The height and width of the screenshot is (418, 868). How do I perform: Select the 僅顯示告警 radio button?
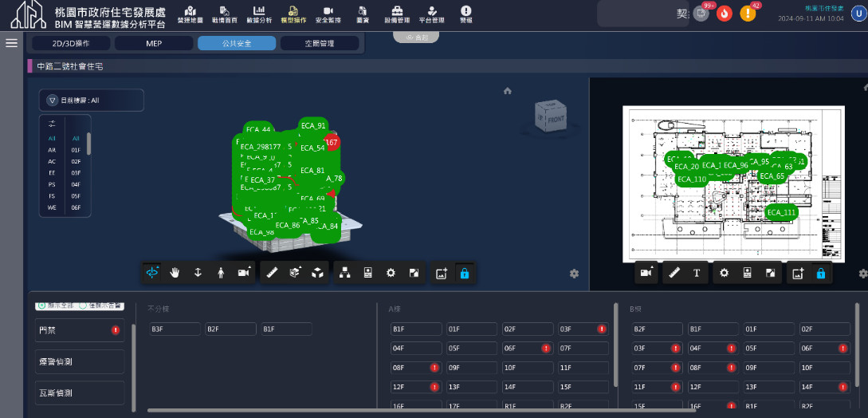click(83, 306)
